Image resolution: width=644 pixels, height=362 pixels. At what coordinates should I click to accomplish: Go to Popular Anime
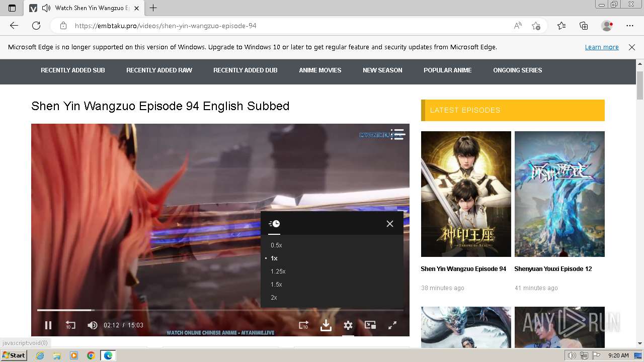pos(448,70)
